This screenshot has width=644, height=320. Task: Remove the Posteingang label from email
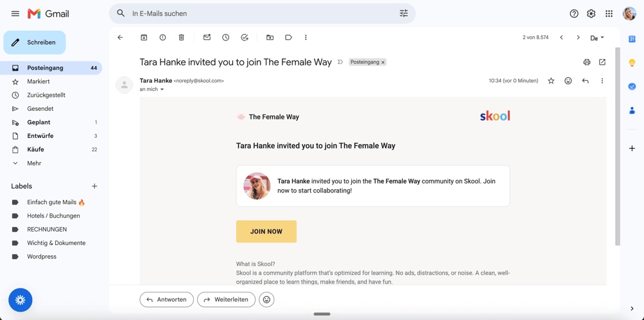(383, 62)
